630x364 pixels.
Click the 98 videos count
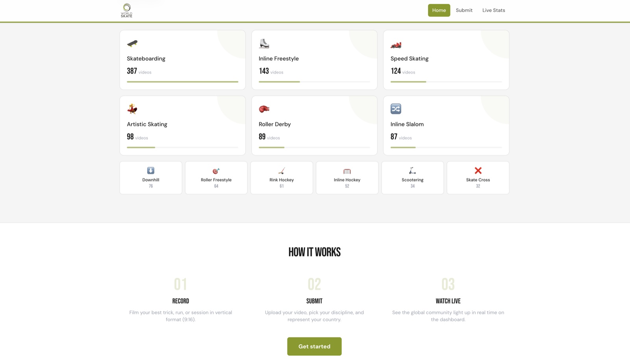coord(137,137)
